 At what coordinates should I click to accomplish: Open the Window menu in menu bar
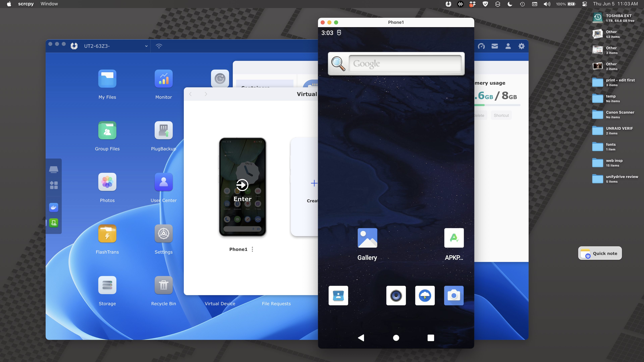tap(49, 4)
